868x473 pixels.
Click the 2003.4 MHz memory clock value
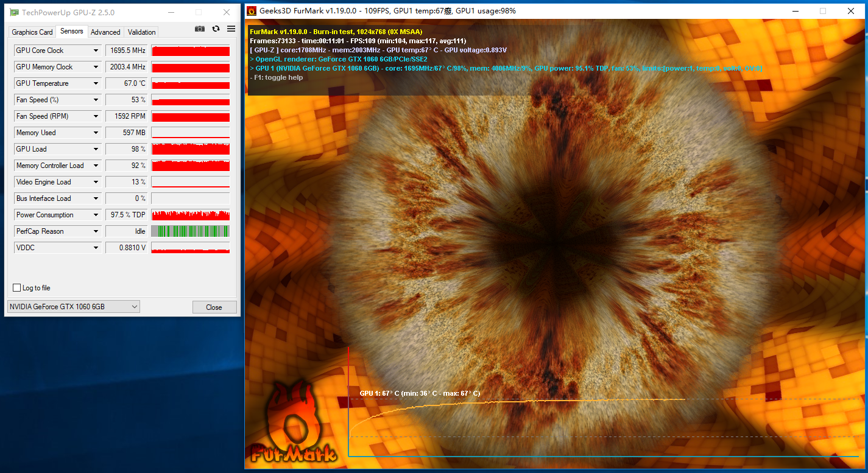[x=127, y=67]
